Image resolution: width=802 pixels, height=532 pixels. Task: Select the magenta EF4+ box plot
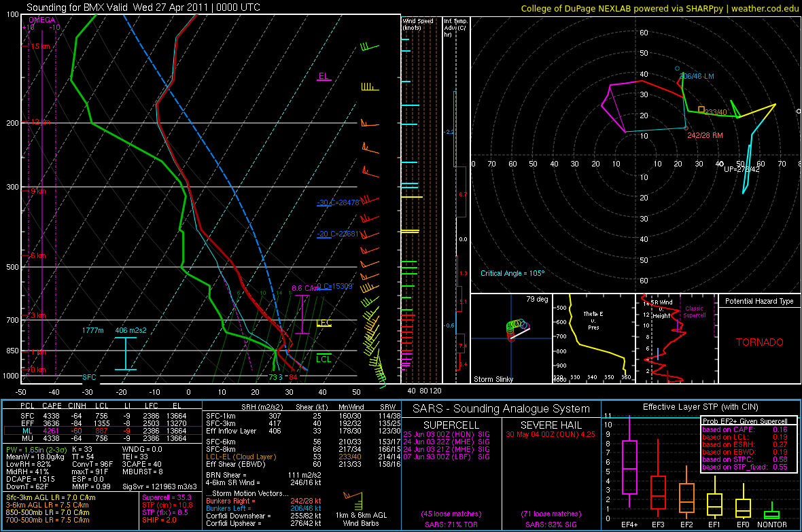tap(629, 463)
